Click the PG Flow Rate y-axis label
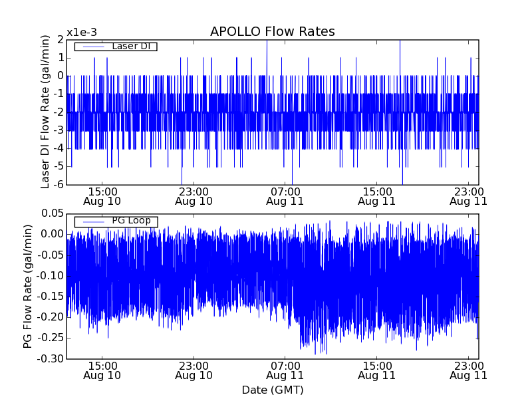532x399 pixels. [x=28, y=286]
